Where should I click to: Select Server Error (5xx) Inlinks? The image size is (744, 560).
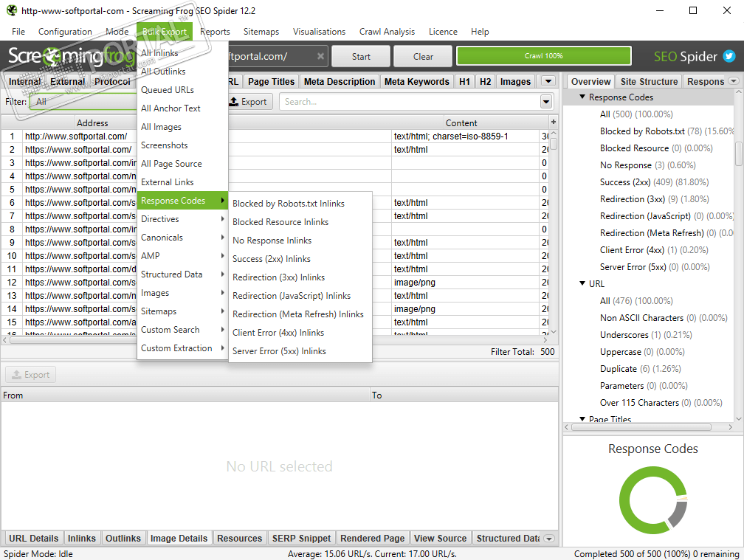coord(300,351)
